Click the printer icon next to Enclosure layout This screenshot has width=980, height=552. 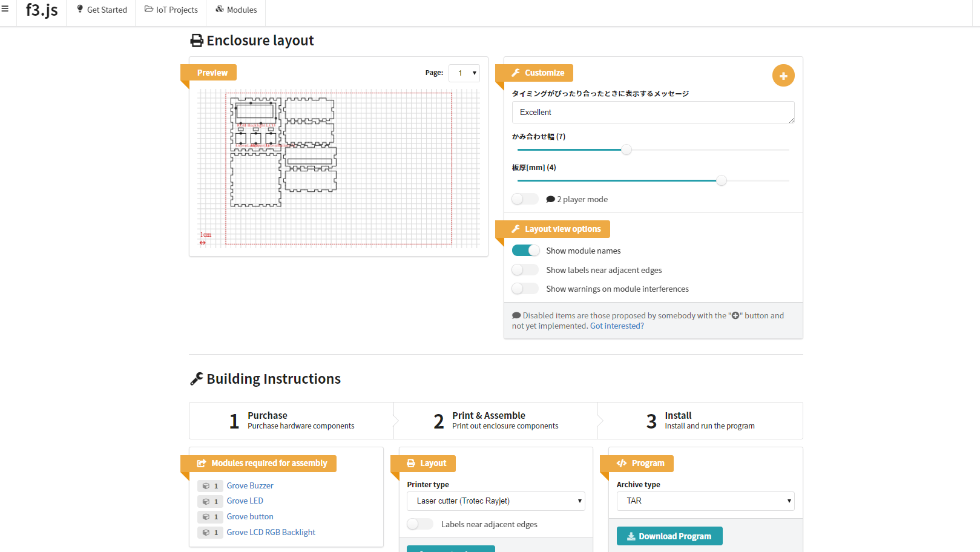(197, 41)
